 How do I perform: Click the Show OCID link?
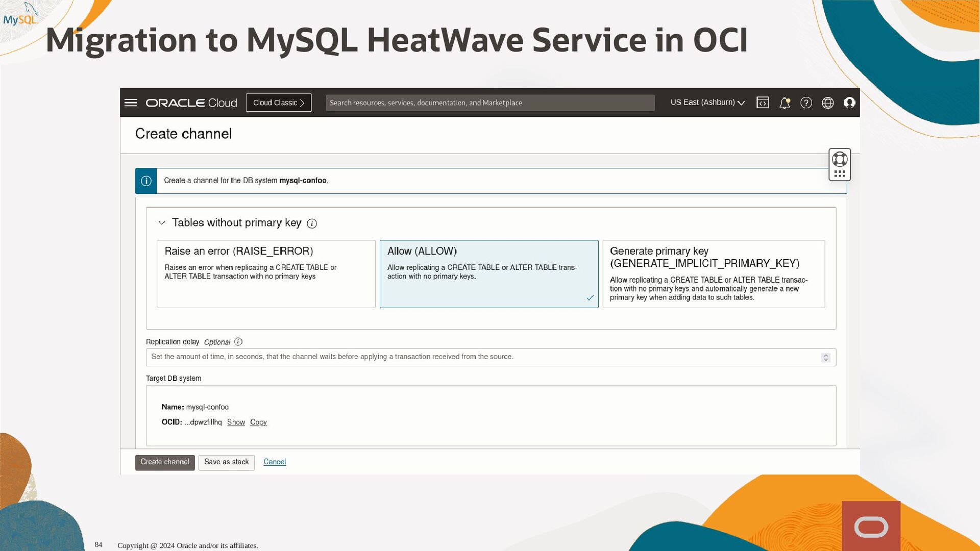coord(236,422)
